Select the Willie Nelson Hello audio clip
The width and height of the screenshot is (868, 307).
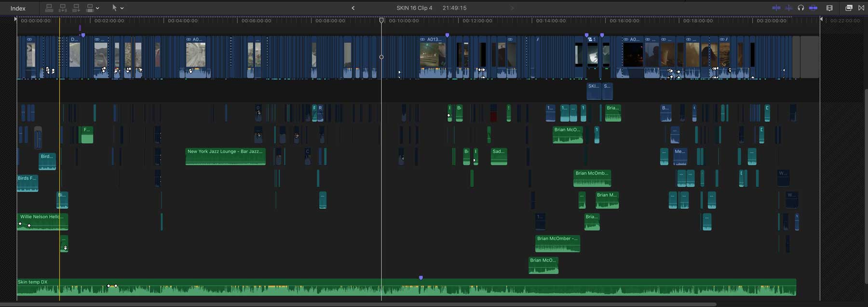(42, 222)
